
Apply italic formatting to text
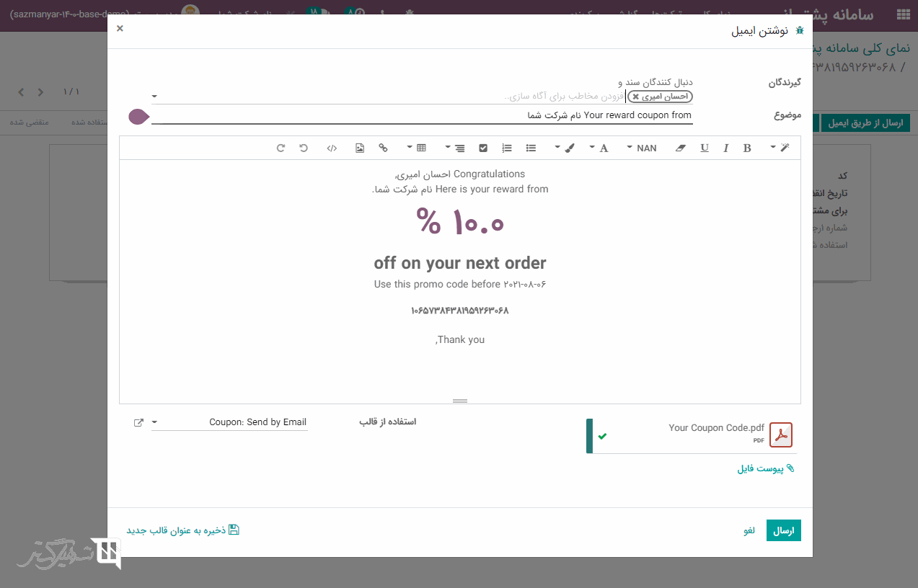coord(726,148)
